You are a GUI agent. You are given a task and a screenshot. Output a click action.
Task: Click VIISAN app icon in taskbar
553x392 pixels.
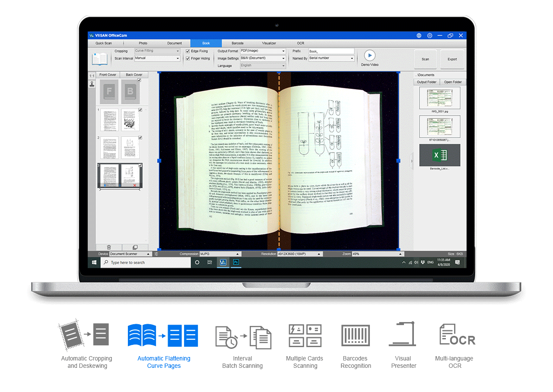point(223,262)
